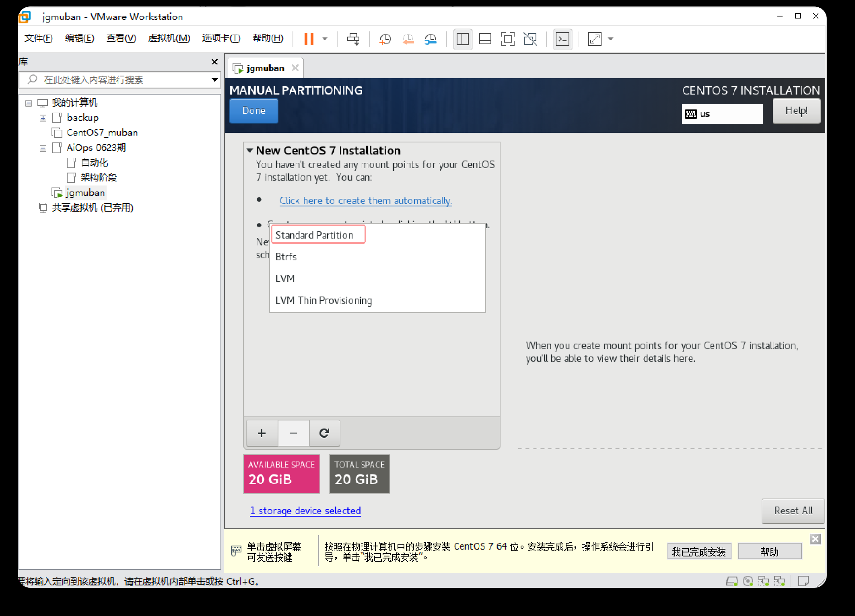Click the AVAILABLE SPACE 20 GiB box
The height and width of the screenshot is (616, 855).
(x=282, y=474)
